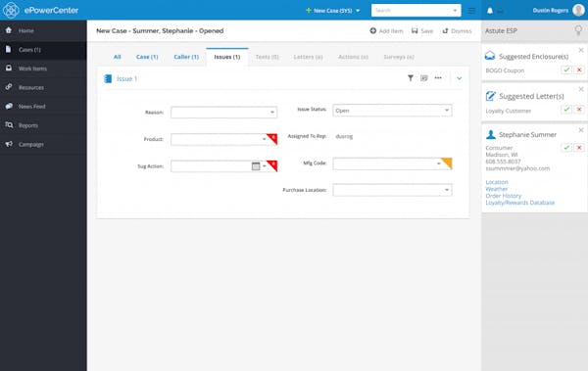588x371 pixels.
Task: Go to Cases (1) in sidebar
Action: [43, 50]
